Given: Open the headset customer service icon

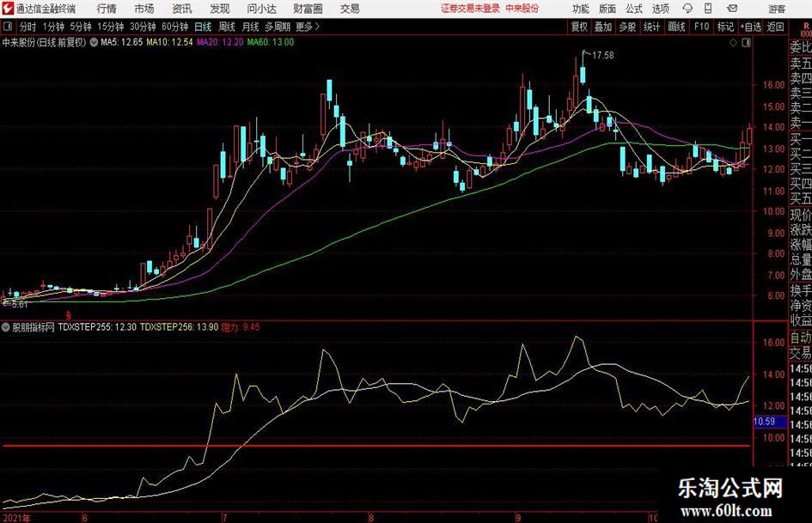Looking at the screenshot, I should 687,9.
